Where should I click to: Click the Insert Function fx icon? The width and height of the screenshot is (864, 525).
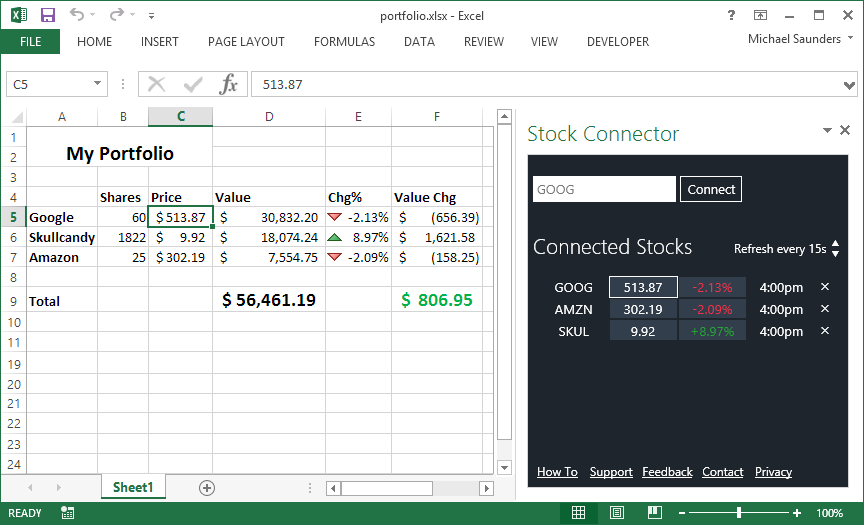click(x=229, y=85)
